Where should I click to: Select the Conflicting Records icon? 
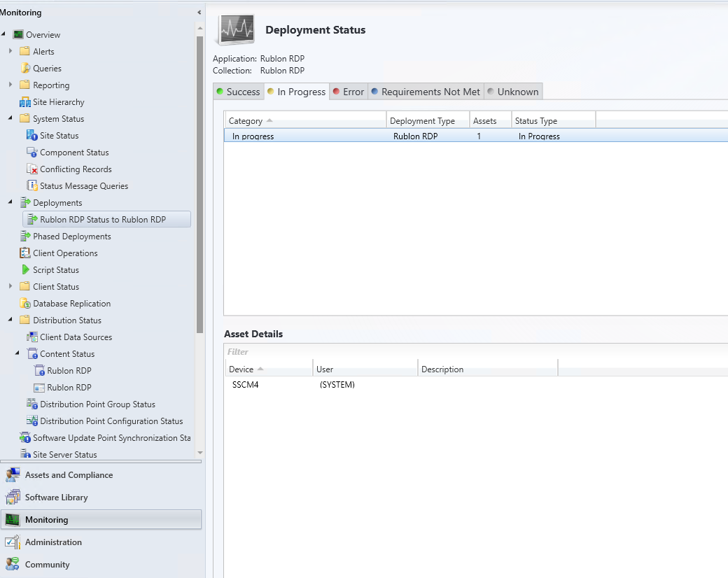[x=32, y=169]
